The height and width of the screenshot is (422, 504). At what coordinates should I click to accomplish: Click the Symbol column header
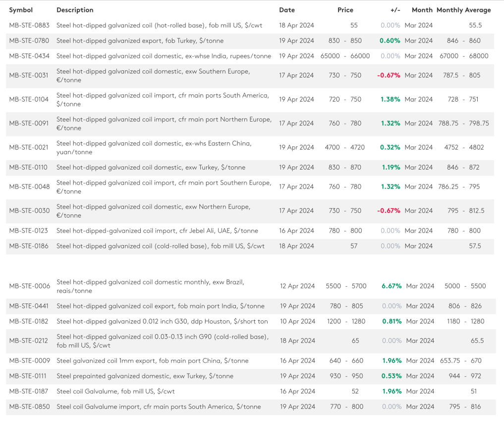[x=21, y=10]
